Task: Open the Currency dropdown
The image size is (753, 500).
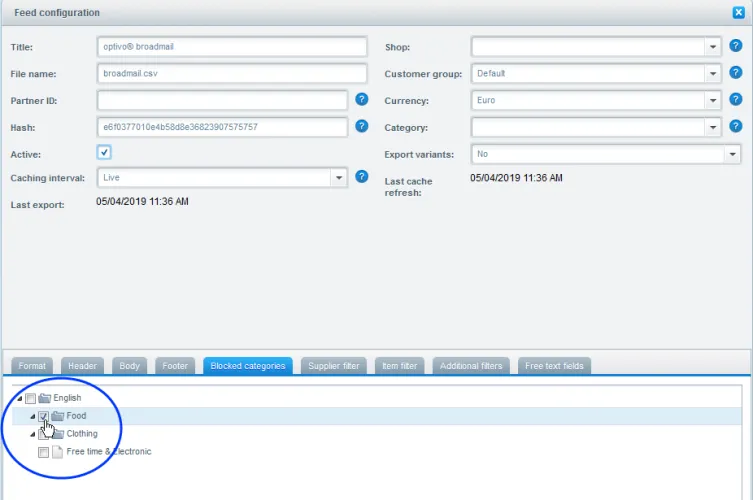Action: point(713,100)
